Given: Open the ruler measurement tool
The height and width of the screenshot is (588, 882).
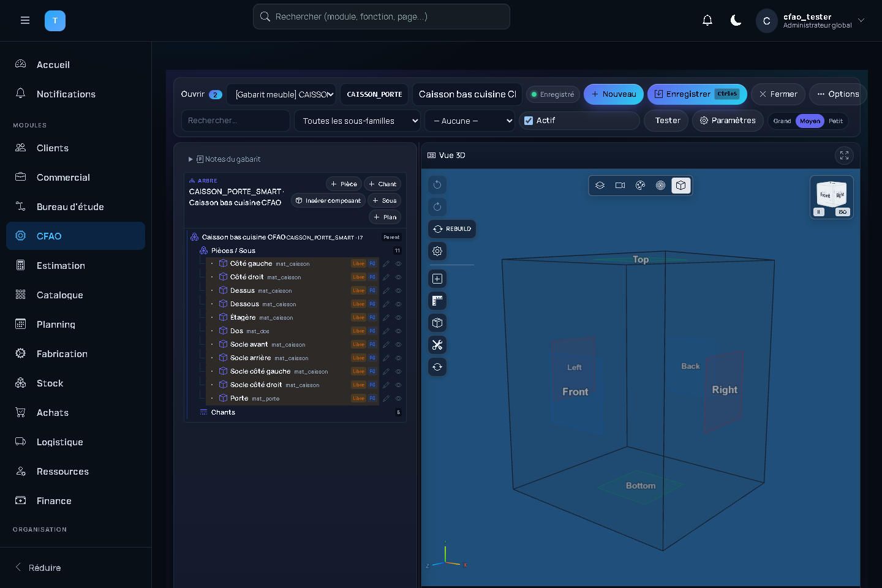Looking at the screenshot, I should tap(437, 301).
